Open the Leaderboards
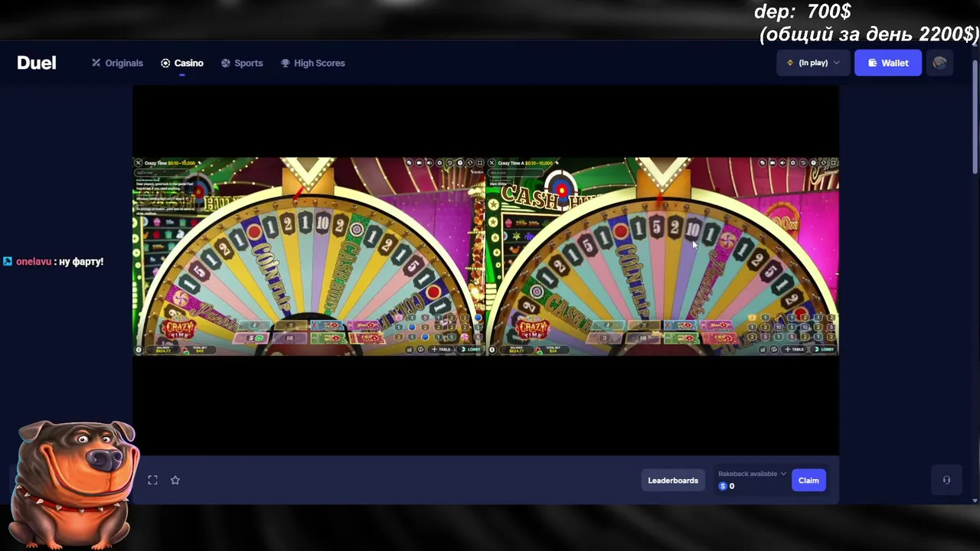The image size is (980, 551). pyautogui.click(x=673, y=481)
